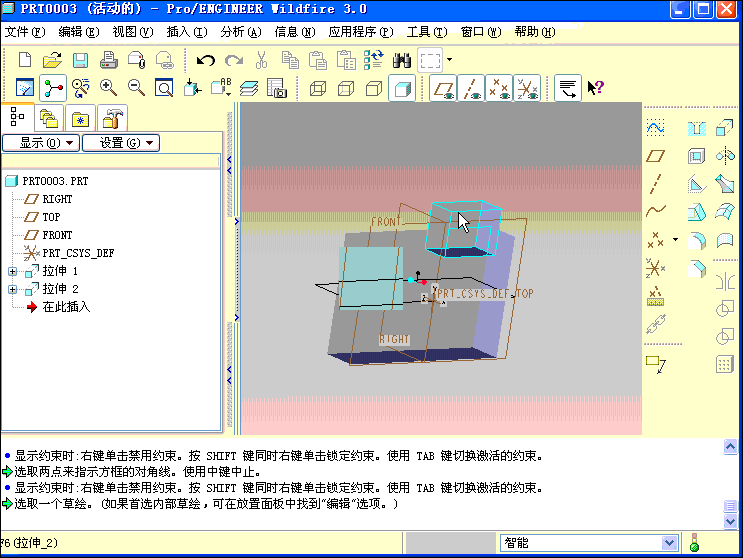Start the sketch tool on right toolbar
The height and width of the screenshot is (558, 743).
tap(655, 128)
